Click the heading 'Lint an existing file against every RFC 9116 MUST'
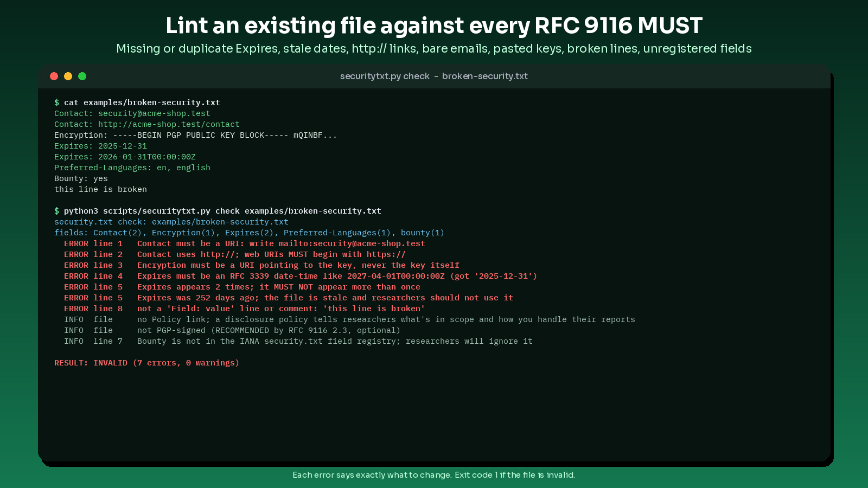This screenshot has width=868, height=488. click(x=434, y=25)
